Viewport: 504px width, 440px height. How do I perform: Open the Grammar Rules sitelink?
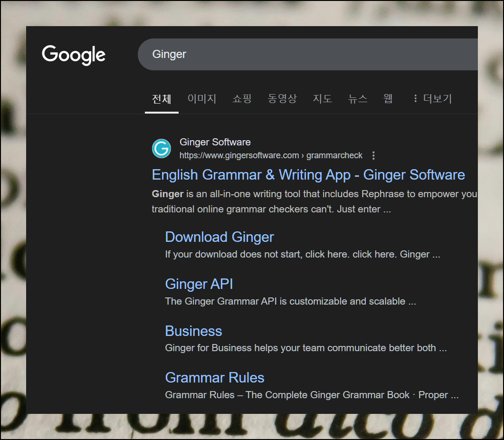pos(215,378)
